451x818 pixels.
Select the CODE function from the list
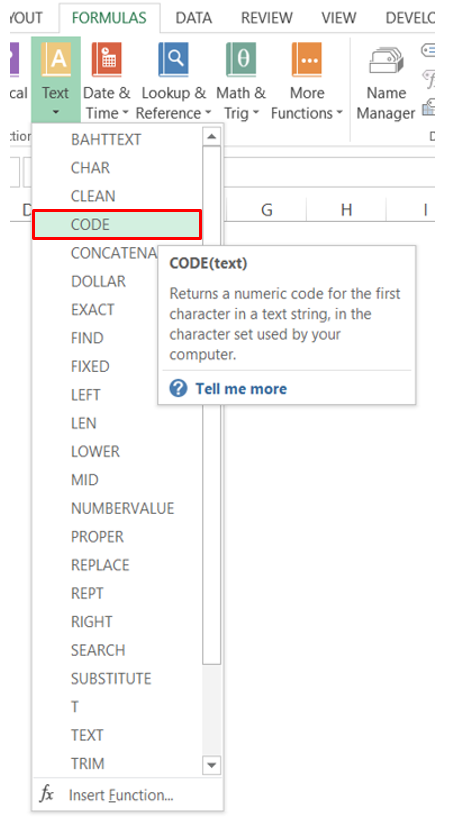(x=117, y=225)
